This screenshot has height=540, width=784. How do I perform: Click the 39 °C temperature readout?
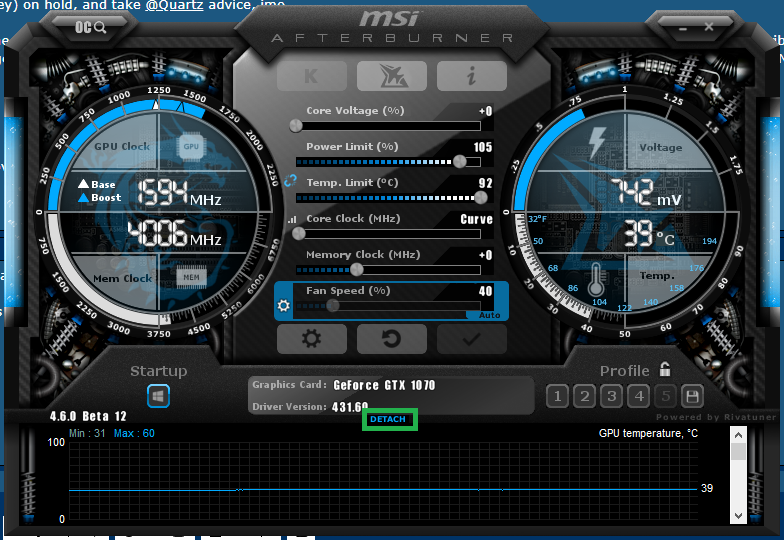click(x=649, y=234)
